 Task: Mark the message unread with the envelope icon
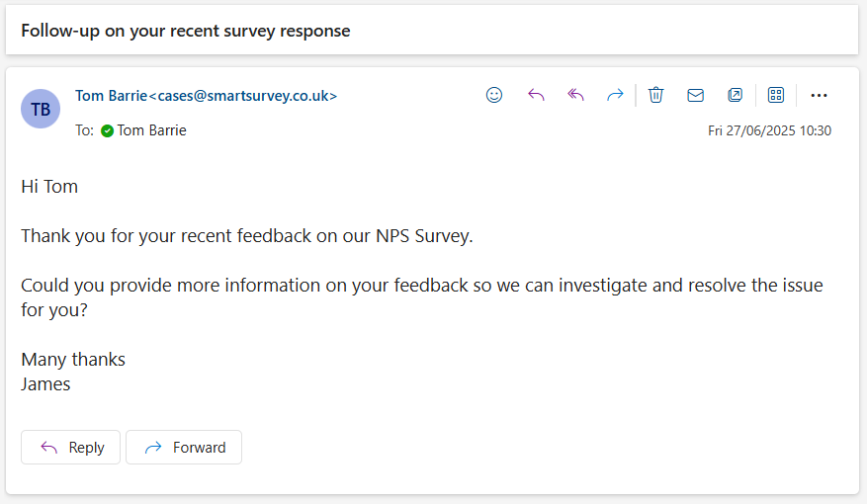[x=696, y=96]
